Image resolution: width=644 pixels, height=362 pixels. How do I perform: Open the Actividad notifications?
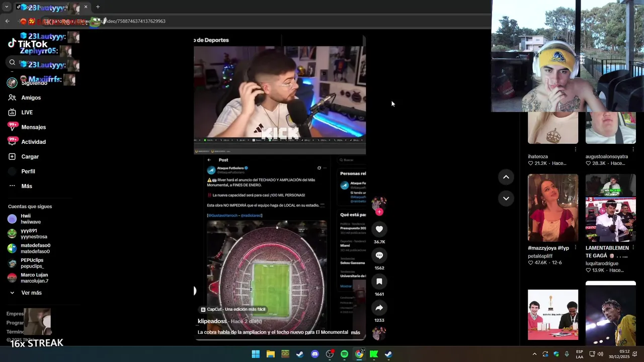click(27, 142)
